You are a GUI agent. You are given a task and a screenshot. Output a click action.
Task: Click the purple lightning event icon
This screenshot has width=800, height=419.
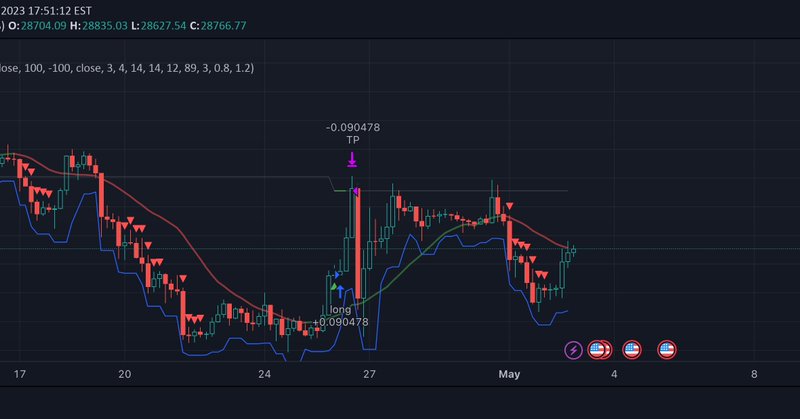573,350
